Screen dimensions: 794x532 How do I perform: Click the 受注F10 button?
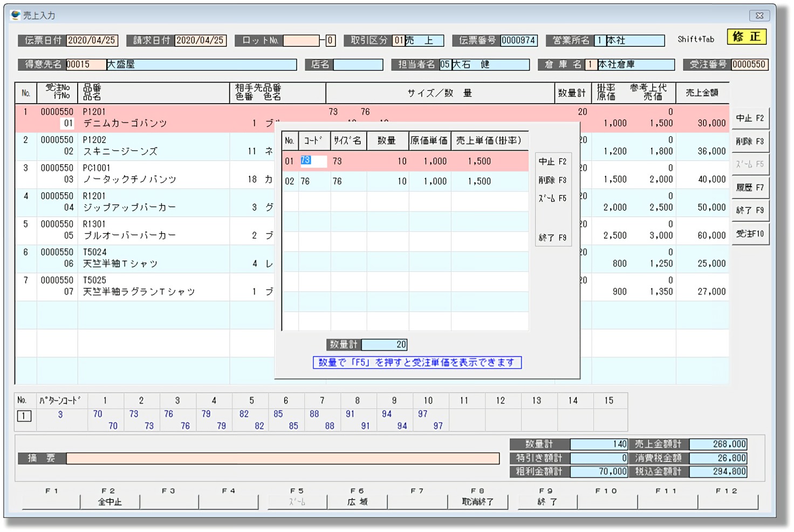pos(750,234)
